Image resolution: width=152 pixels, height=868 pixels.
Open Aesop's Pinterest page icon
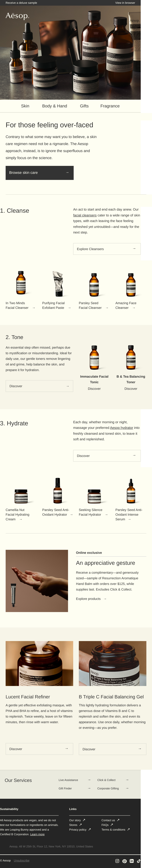point(125,861)
